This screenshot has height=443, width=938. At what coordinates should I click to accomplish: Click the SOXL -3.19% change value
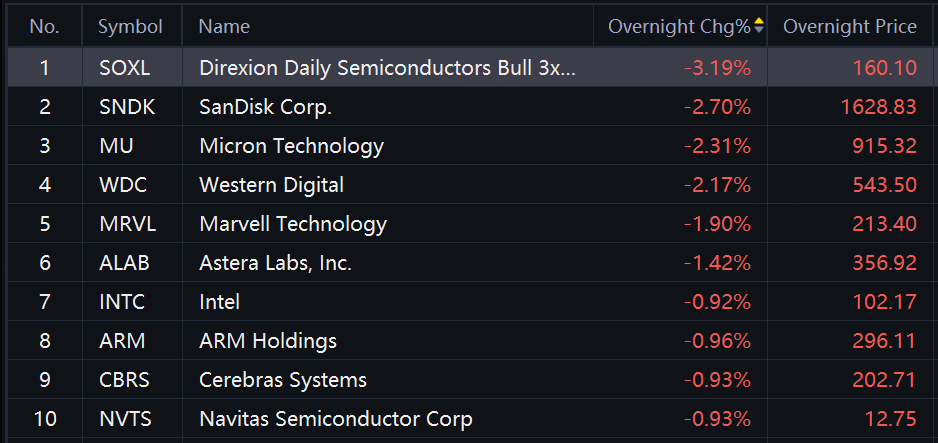717,68
